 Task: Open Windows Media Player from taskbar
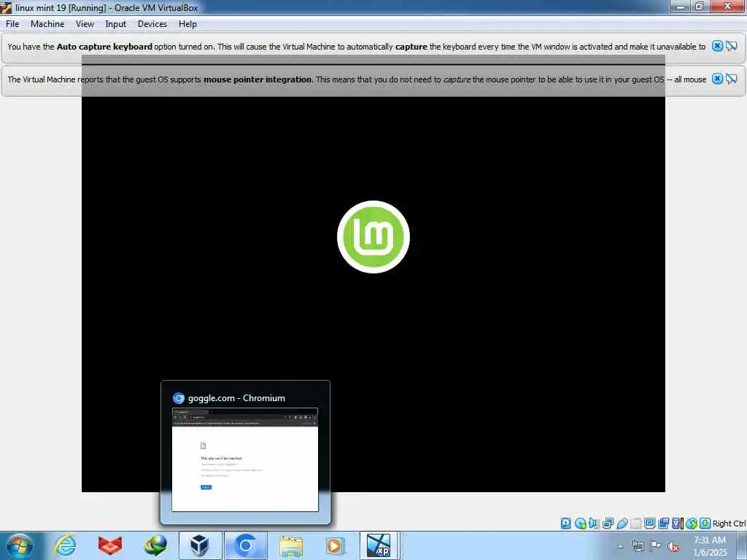336,545
